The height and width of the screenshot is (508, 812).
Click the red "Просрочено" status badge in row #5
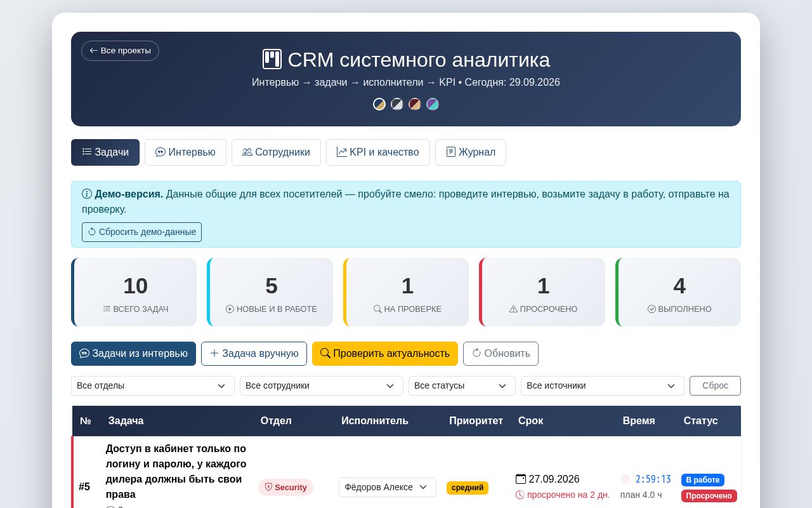coord(709,496)
